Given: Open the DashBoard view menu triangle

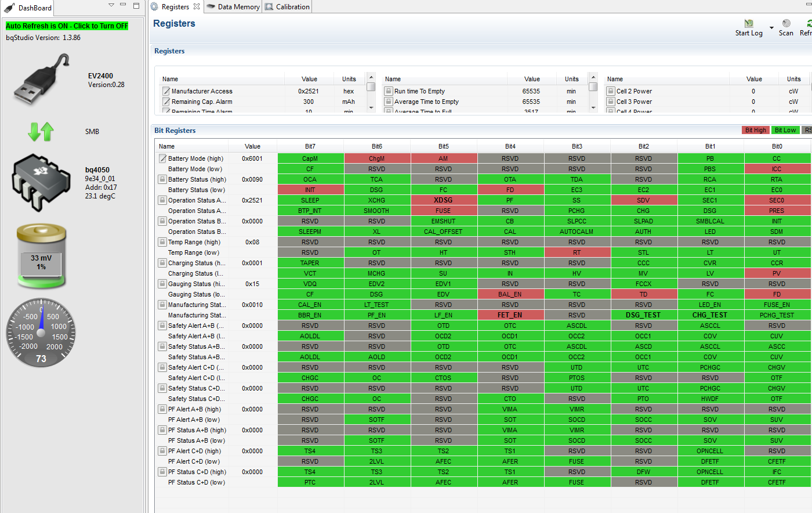Looking at the screenshot, I should [x=111, y=5].
